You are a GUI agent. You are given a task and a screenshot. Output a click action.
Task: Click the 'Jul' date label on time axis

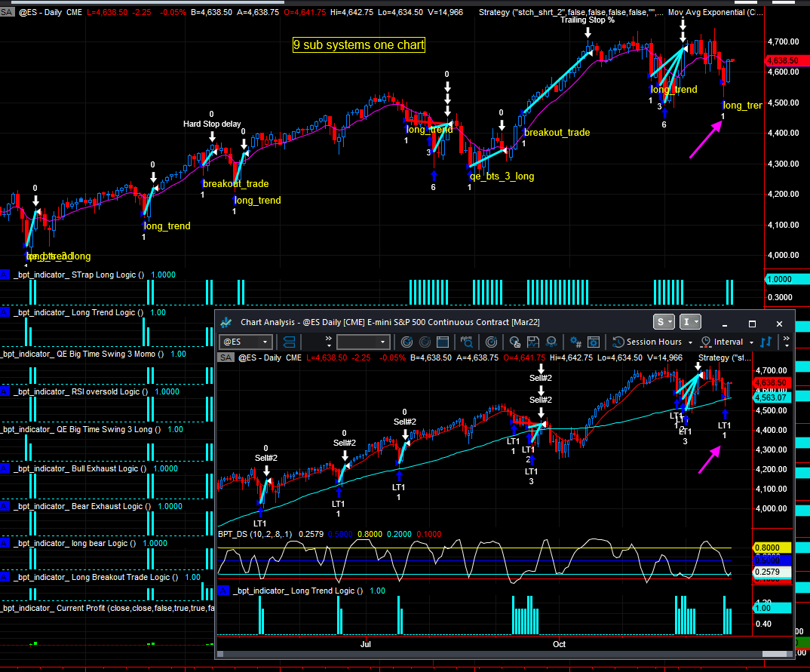coord(366,644)
